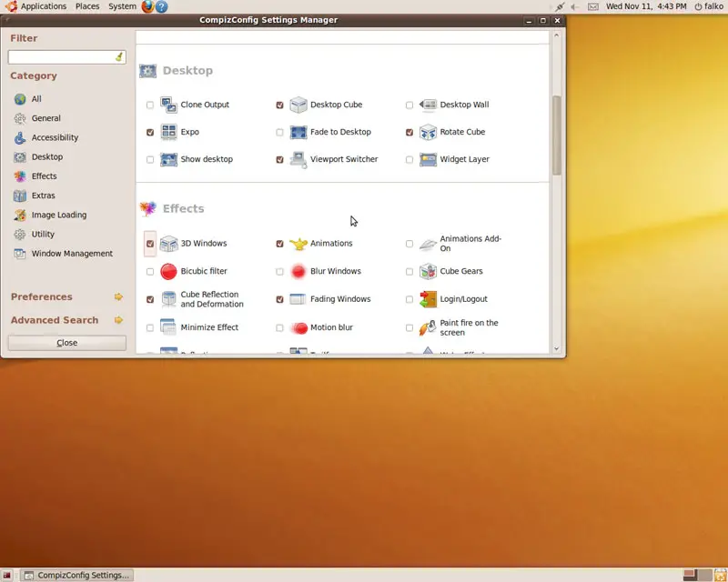Open the Minimize Effect plugin icon
The image size is (728, 582).
click(168, 327)
